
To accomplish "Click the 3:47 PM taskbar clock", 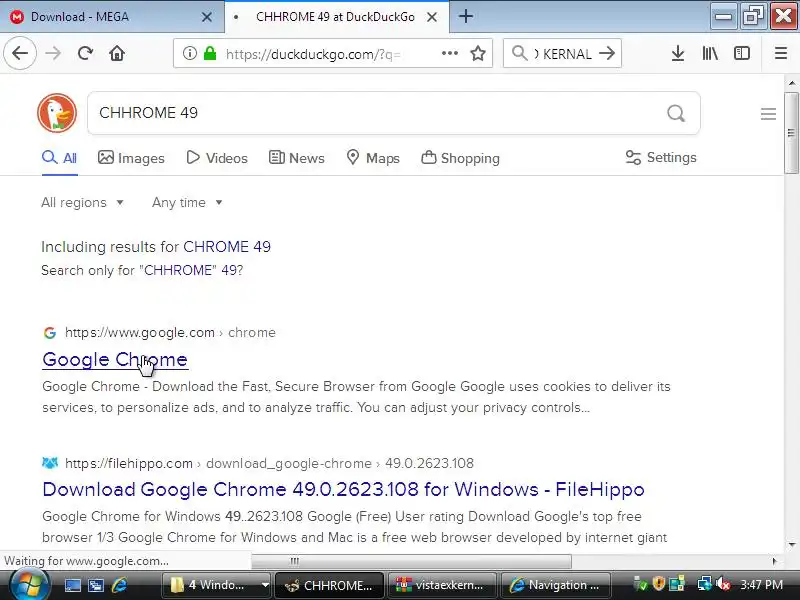I will (x=761, y=585).
